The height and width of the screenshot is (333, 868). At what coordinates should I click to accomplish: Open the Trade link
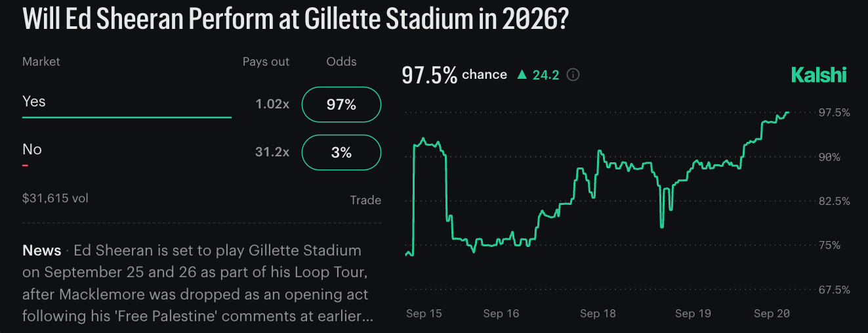pyautogui.click(x=365, y=200)
